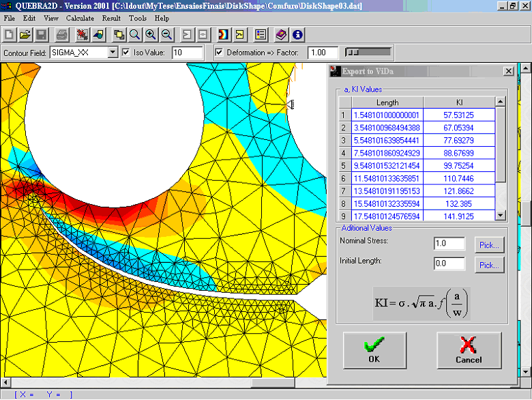Image resolution: width=532 pixels, height=400 pixels.
Task: Open the Result menu
Action: [x=111, y=18]
